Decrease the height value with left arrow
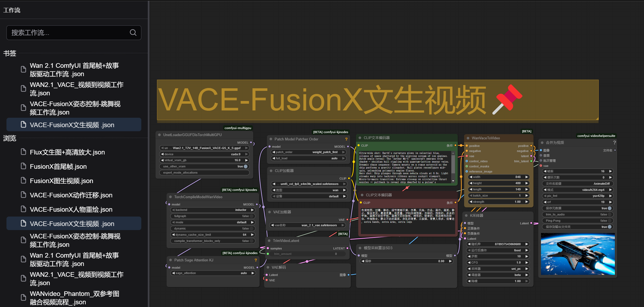 (471, 183)
